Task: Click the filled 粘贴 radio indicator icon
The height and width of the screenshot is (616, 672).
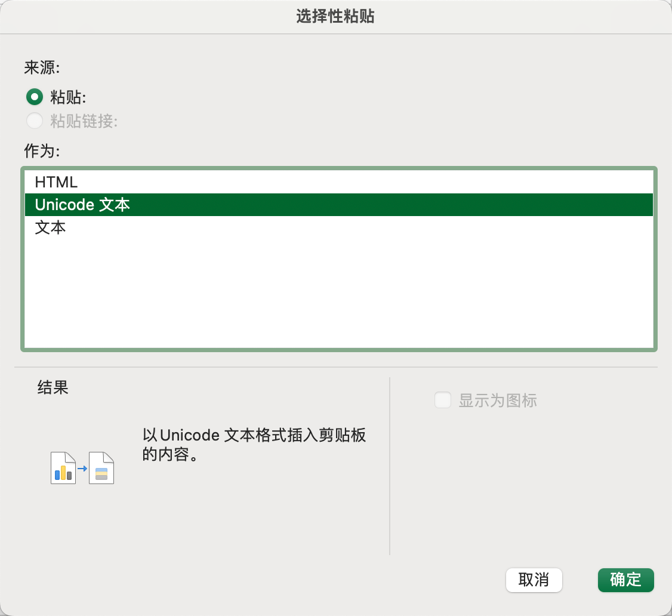Action: click(x=34, y=97)
